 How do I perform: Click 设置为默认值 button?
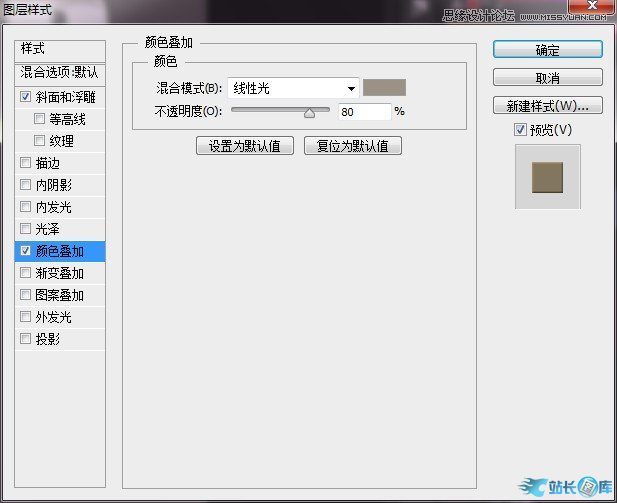(245, 146)
